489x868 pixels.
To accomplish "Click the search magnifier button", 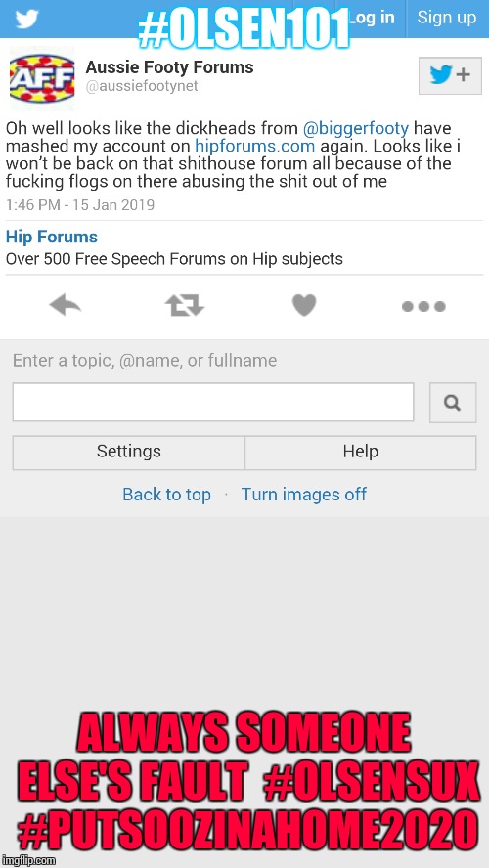I will point(453,403).
